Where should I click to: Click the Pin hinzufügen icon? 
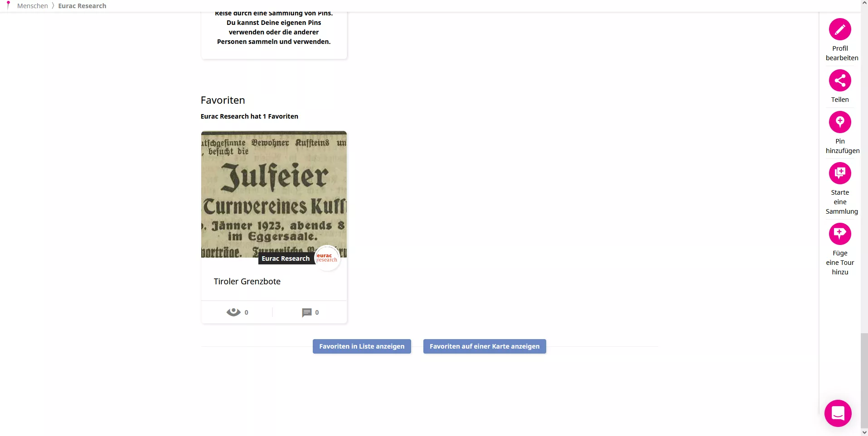(x=840, y=122)
